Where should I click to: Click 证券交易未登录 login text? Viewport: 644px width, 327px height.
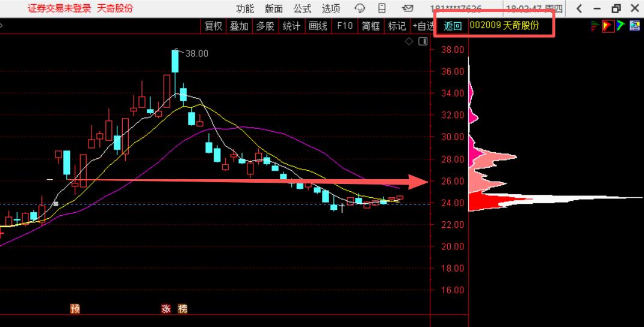tap(60, 8)
